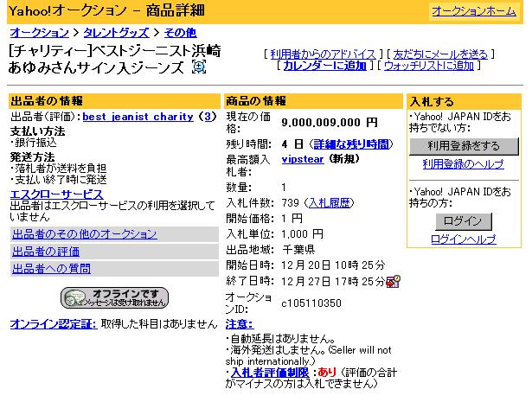Open 入札履歴 bid history
532x402 pixels.
tap(329, 203)
